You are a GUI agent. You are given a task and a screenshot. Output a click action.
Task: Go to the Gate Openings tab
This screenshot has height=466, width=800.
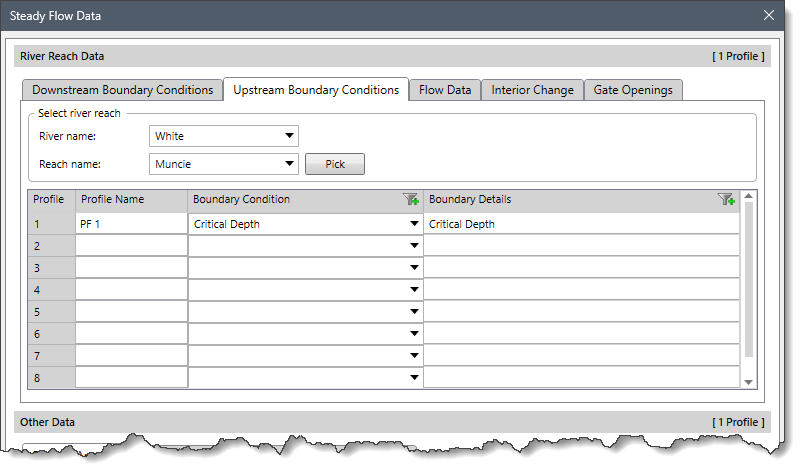tap(634, 90)
